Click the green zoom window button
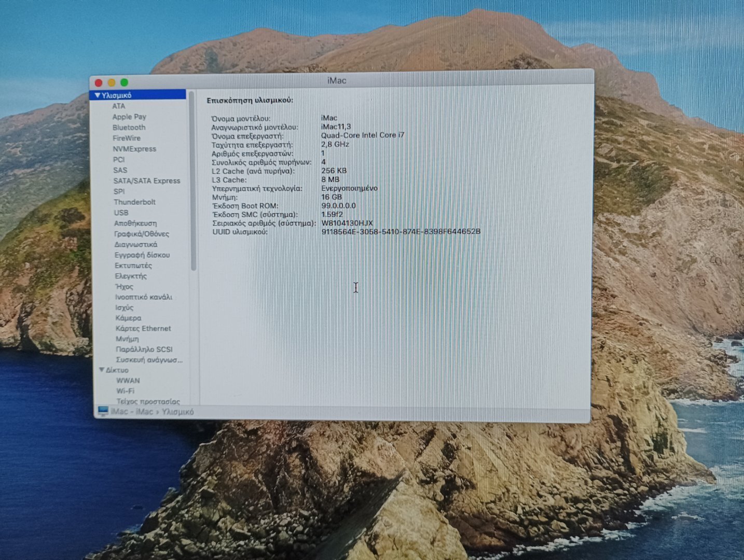Image resolution: width=744 pixels, height=560 pixels. coord(125,82)
